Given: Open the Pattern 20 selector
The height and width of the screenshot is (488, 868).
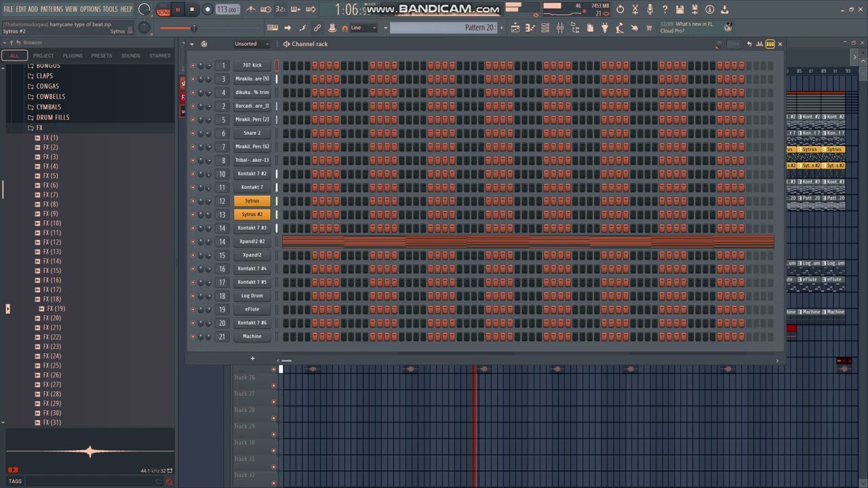Looking at the screenshot, I should (444, 28).
